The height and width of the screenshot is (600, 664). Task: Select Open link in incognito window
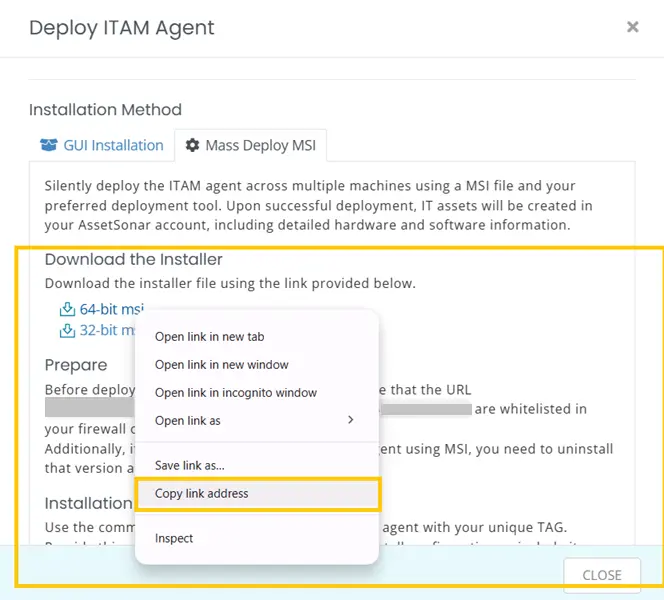pyautogui.click(x=235, y=393)
